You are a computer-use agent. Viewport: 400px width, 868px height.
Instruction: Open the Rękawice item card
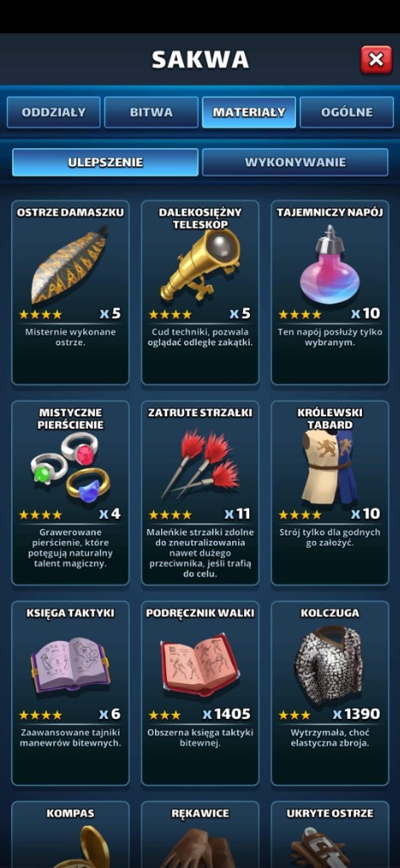[200, 835]
